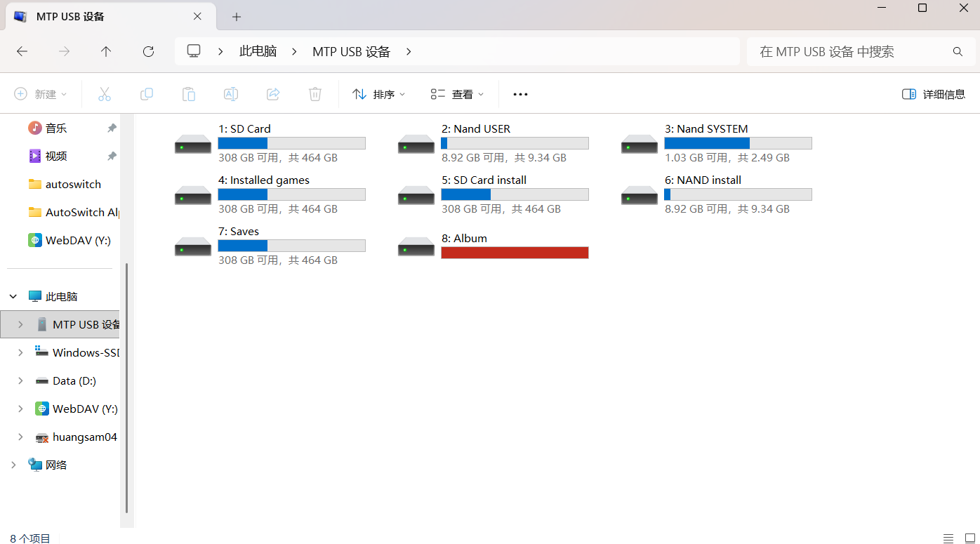Open the See more ellipsis menu

(520, 94)
